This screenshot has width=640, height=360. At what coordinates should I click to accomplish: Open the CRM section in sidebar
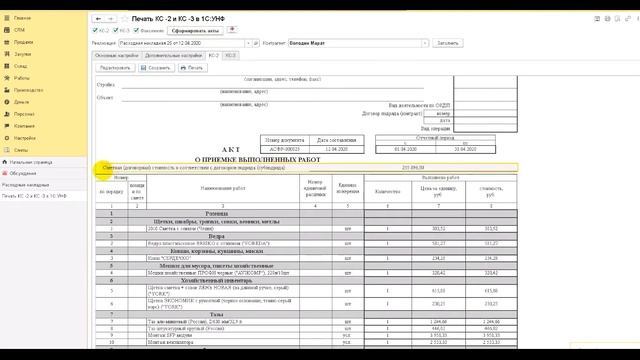[19, 30]
